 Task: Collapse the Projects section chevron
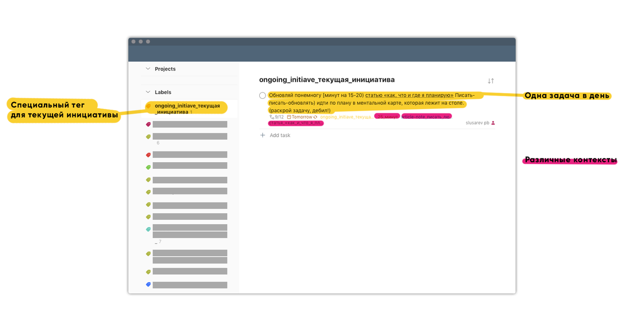point(148,69)
